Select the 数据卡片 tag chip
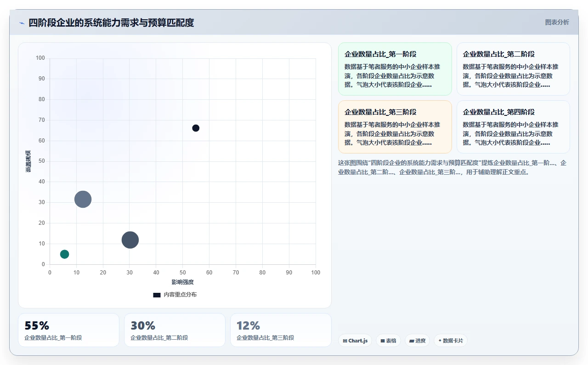This screenshot has width=588, height=365. tap(451, 341)
